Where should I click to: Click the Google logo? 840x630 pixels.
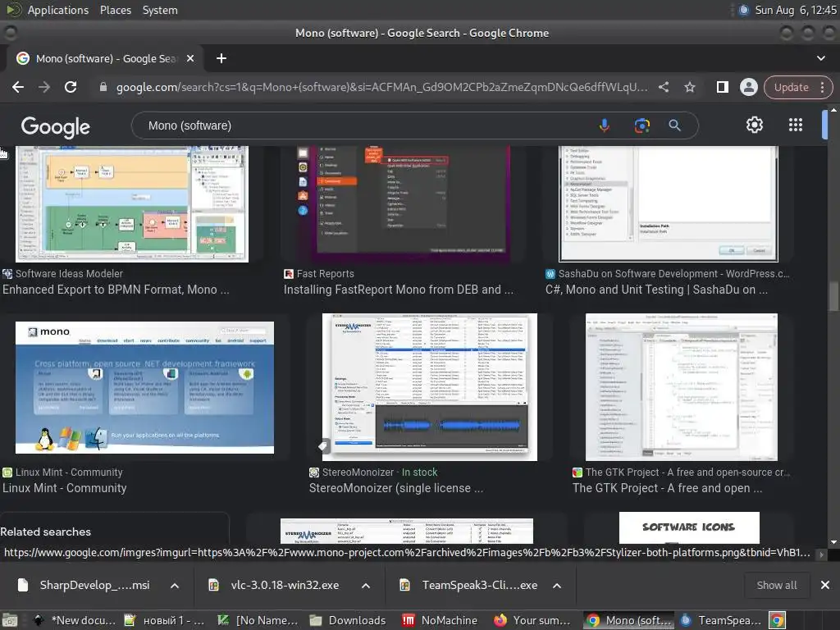[x=55, y=127]
